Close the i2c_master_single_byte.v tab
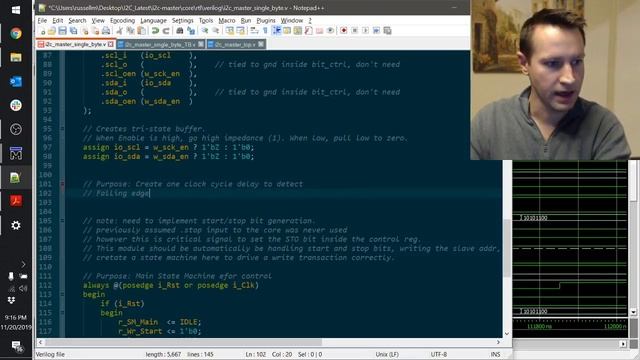Image resolution: width=640 pixels, height=360 pixels. (111, 44)
